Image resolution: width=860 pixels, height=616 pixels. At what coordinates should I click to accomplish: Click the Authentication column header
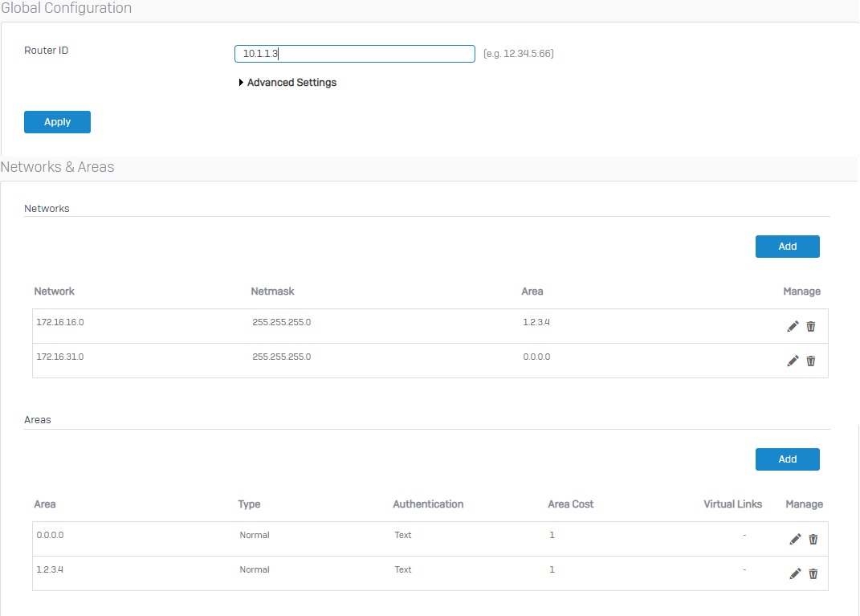click(428, 504)
